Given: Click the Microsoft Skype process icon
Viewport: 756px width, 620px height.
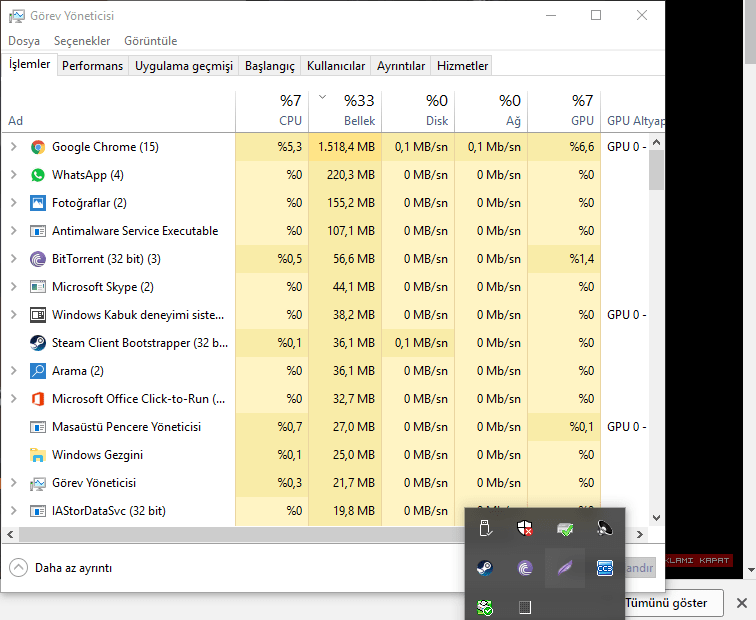Looking at the screenshot, I should 38,287.
